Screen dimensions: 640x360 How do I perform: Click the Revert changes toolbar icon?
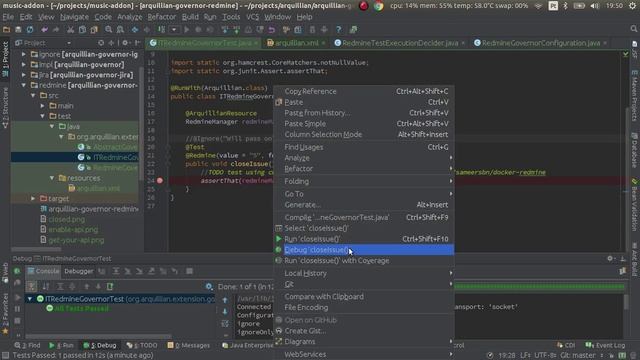pyautogui.click(x=271, y=29)
